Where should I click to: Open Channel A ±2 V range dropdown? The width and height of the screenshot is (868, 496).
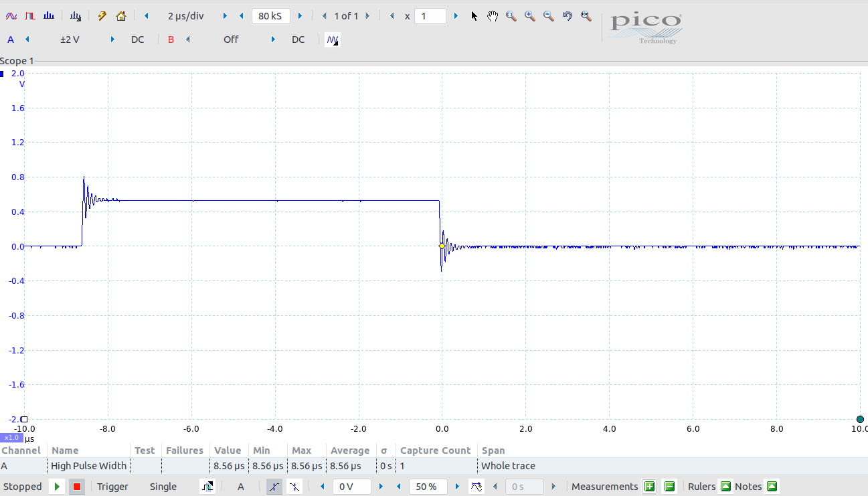point(70,39)
